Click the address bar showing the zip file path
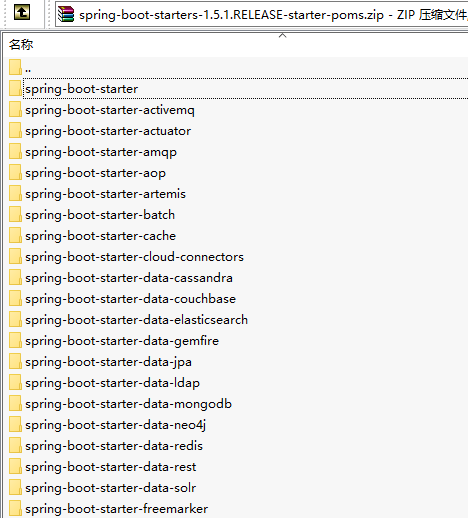 [x=262, y=14]
